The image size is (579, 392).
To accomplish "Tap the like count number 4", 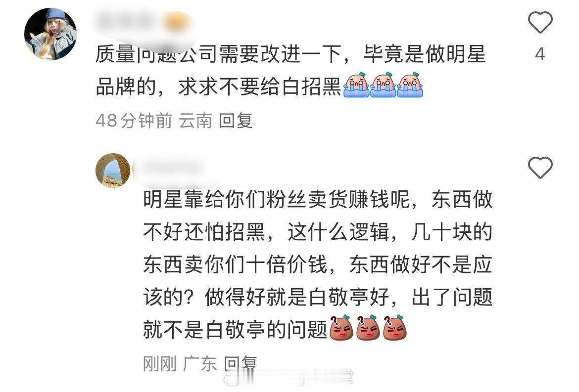I will pyautogui.click(x=540, y=54).
